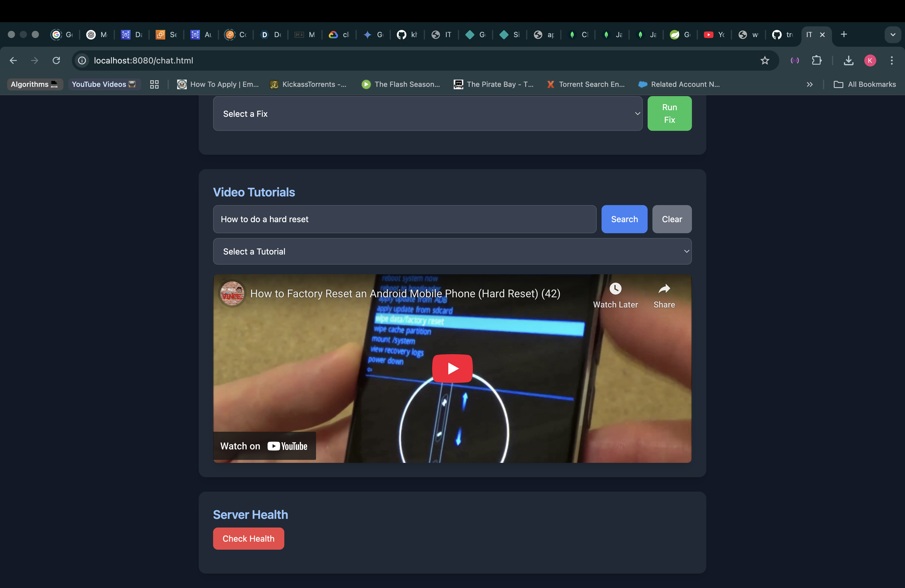Click the site information icon
Screen dimensions: 905x588
[82, 60]
